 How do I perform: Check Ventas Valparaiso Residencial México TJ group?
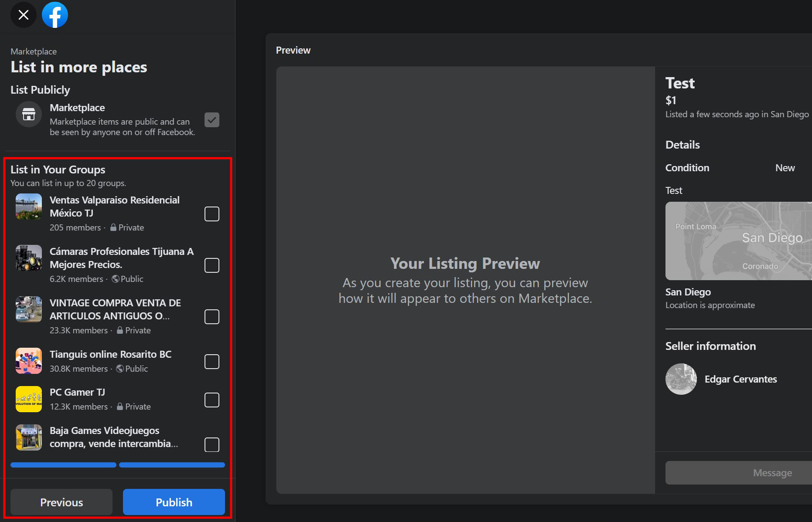[x=212, y=214]
